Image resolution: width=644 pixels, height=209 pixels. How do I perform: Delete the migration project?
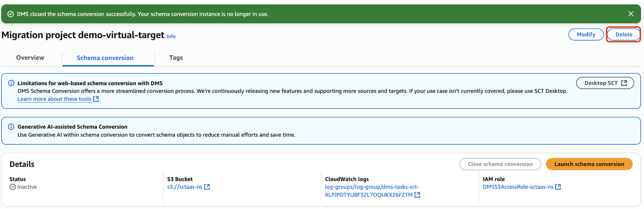point(624,34)
